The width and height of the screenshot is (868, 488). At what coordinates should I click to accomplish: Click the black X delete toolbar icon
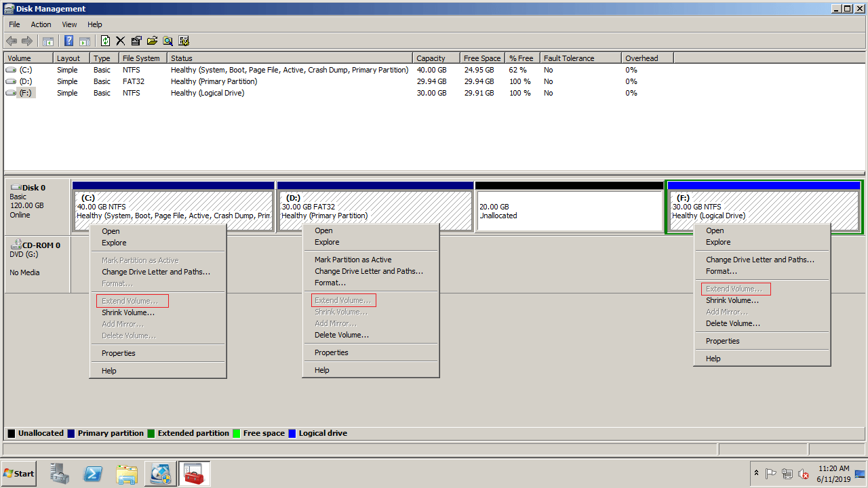121,41
